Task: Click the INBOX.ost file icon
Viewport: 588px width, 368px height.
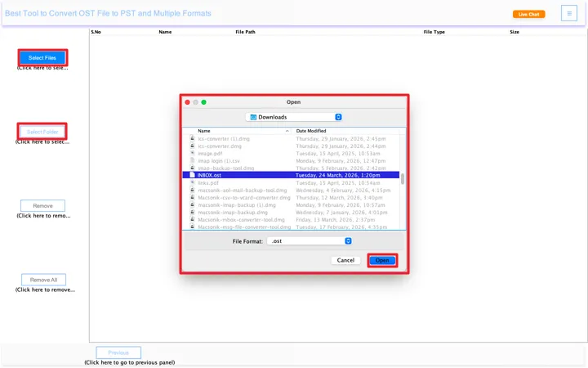Action: [193, 175]
